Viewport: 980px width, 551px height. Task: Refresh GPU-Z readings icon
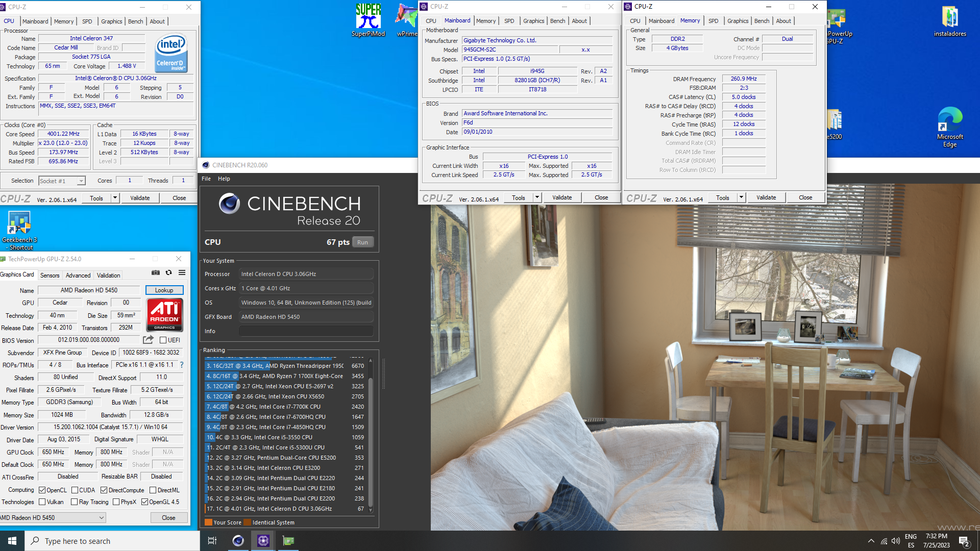tap(169, 272)
